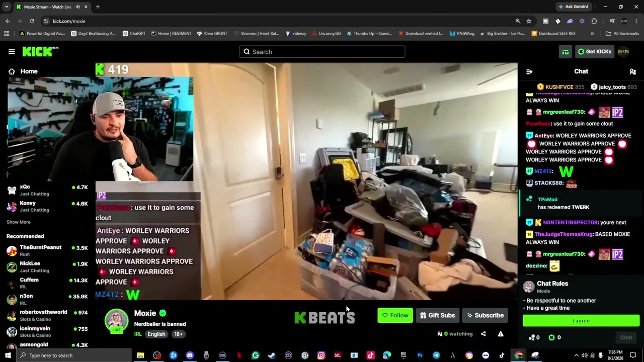Open the ChatGPT bookmark

click(134, 34)
